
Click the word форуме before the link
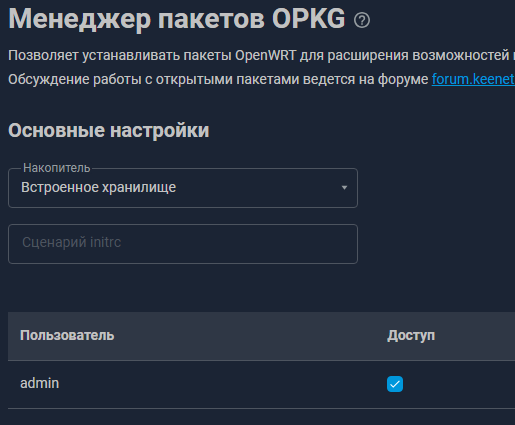pyautogui.click(x=403, y=80)
